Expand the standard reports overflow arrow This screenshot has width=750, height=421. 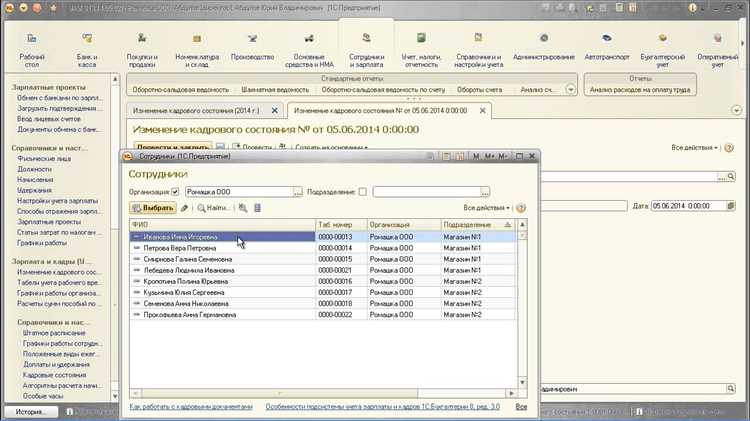tap(570, 89)
